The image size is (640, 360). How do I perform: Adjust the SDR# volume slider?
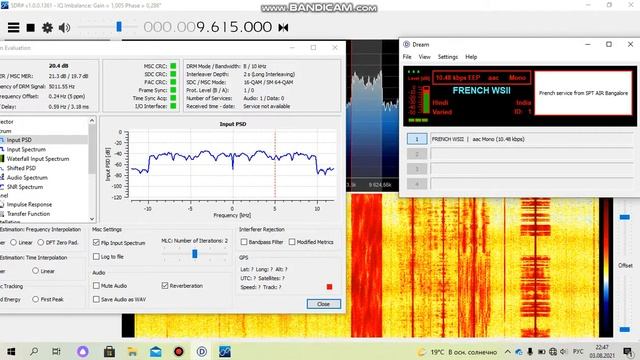(x=119, y=27)
